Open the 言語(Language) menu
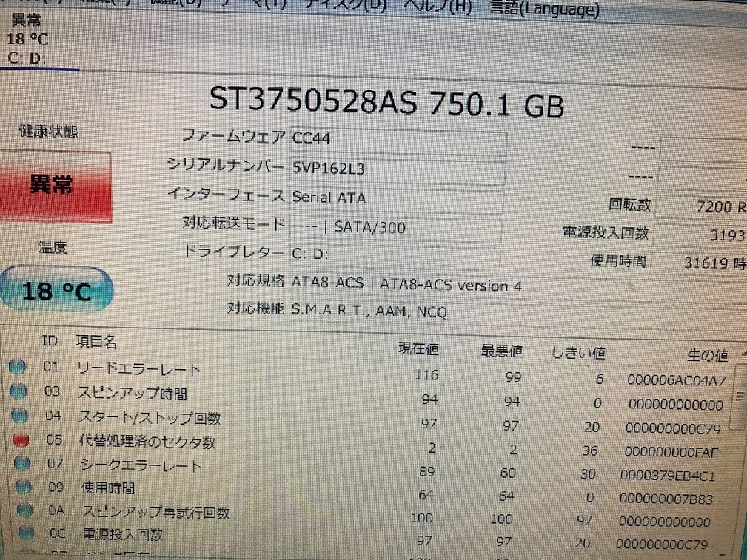This screenshot has height=560, width=747. [544, 9]
